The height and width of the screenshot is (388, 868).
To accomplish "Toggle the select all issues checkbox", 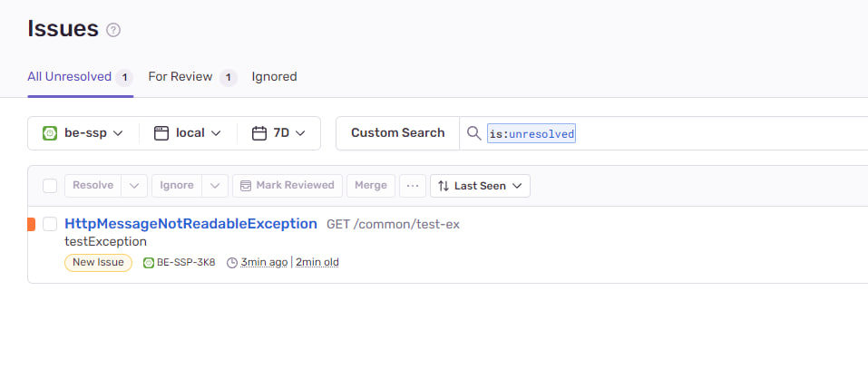I will coord(50,186).
